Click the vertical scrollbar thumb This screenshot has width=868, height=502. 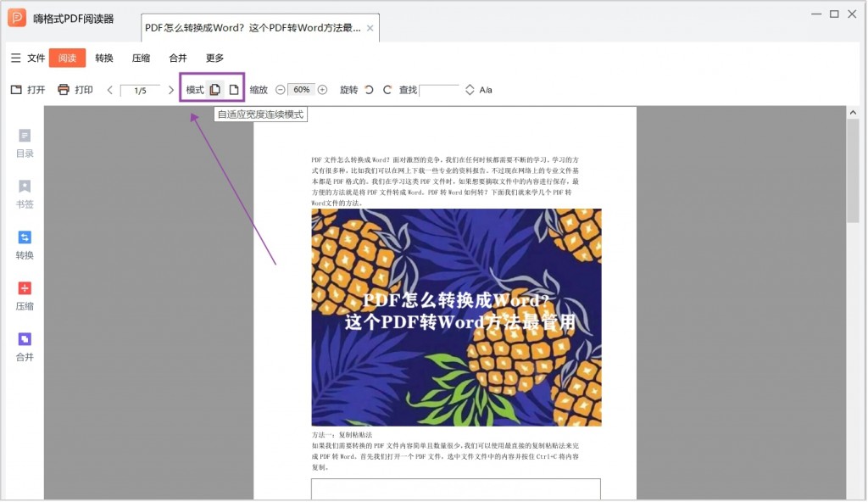[x=853, y=170]
